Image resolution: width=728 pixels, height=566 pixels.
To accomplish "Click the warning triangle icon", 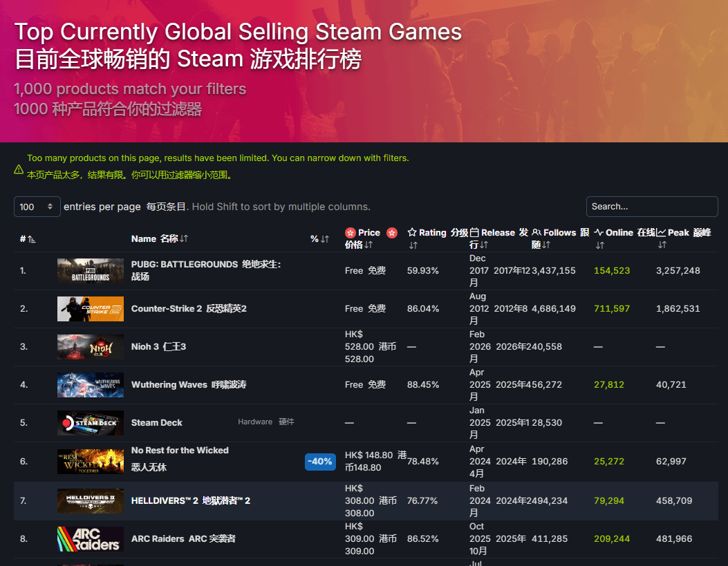I will click(x=19, y=169).
